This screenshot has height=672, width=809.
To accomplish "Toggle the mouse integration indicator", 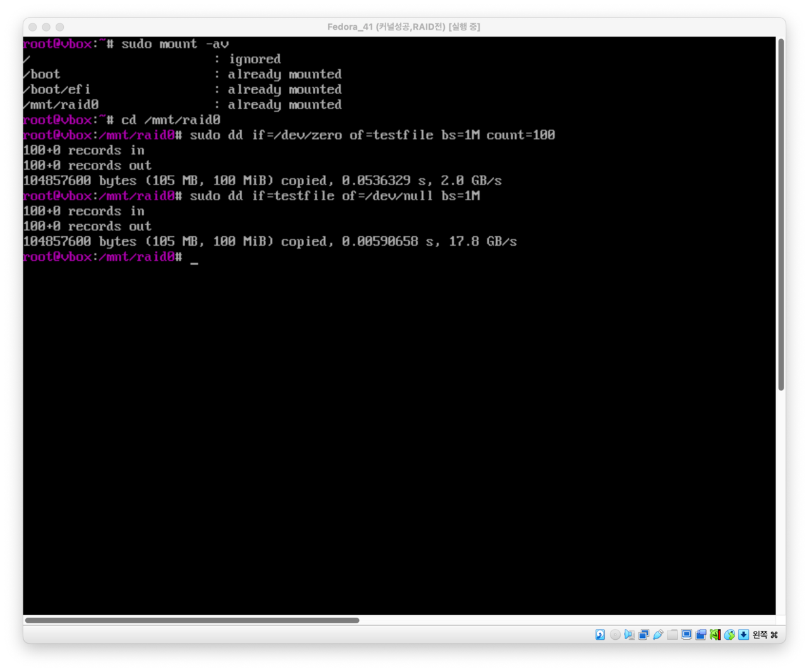I will pyautogui.click(x=729, y=635).
